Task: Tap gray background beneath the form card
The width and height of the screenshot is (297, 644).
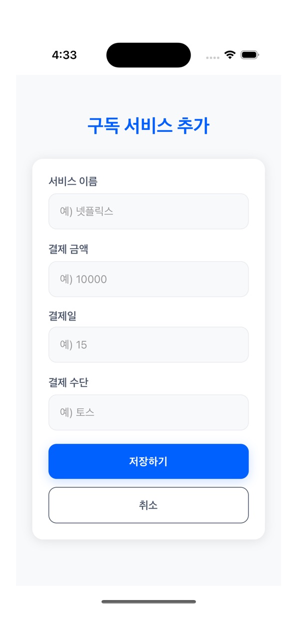Action: [148, 563]
